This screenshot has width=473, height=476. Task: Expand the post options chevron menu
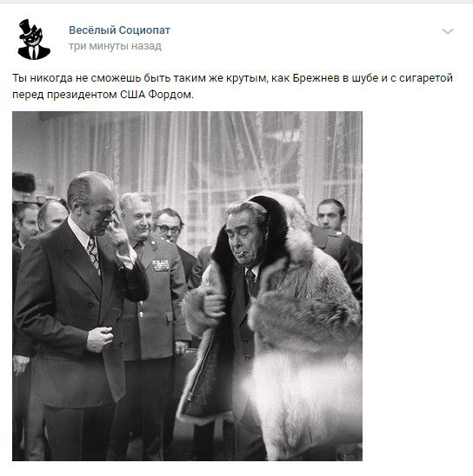point(448,31)
